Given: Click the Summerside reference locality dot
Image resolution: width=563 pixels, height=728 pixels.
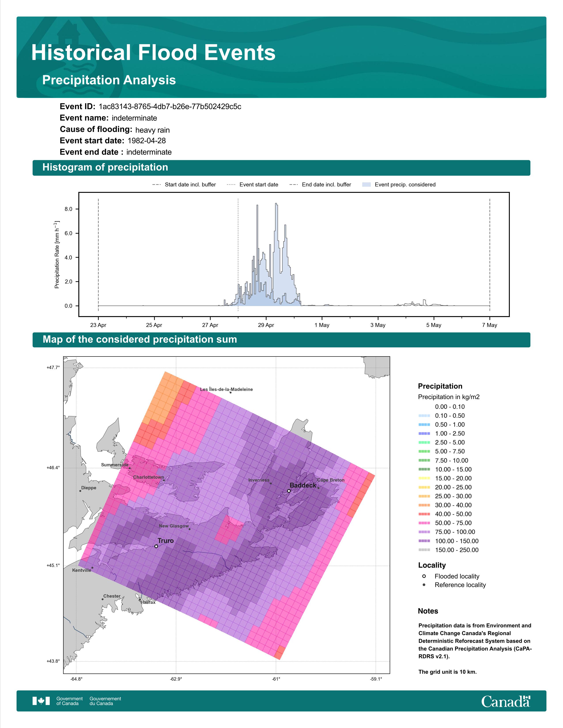Looking at the screenshot, I should [130, 468].
